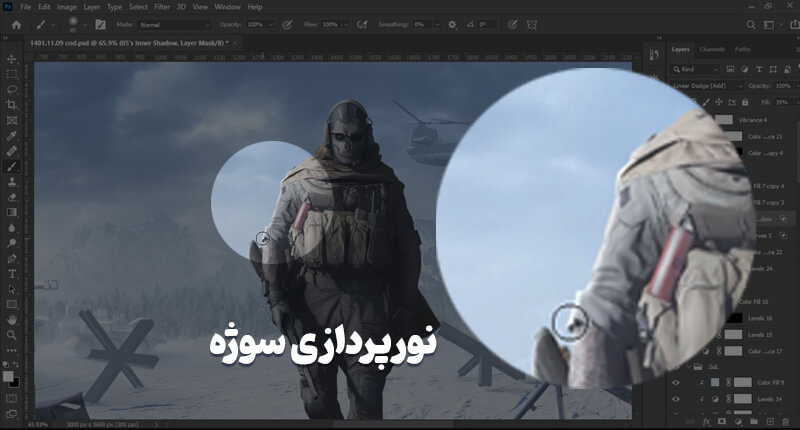Click the layer Fill 35% field
The height and width of the screenshot is (430, 800).
[x=782, y=103]
